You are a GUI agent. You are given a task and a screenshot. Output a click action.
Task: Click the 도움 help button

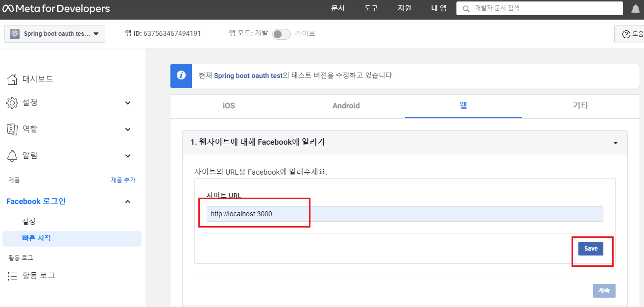point(630,34)
